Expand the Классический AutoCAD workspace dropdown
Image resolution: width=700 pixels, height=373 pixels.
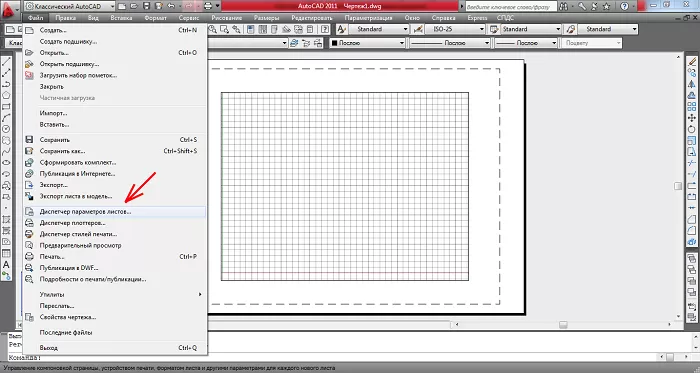coord(70,6)
